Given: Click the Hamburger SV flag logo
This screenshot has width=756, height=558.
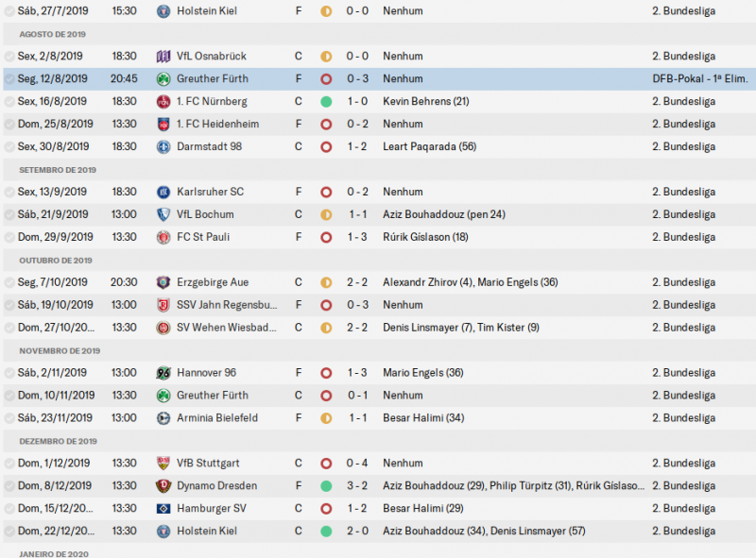Looking at the screenshot, I should (x=163, y=509).
